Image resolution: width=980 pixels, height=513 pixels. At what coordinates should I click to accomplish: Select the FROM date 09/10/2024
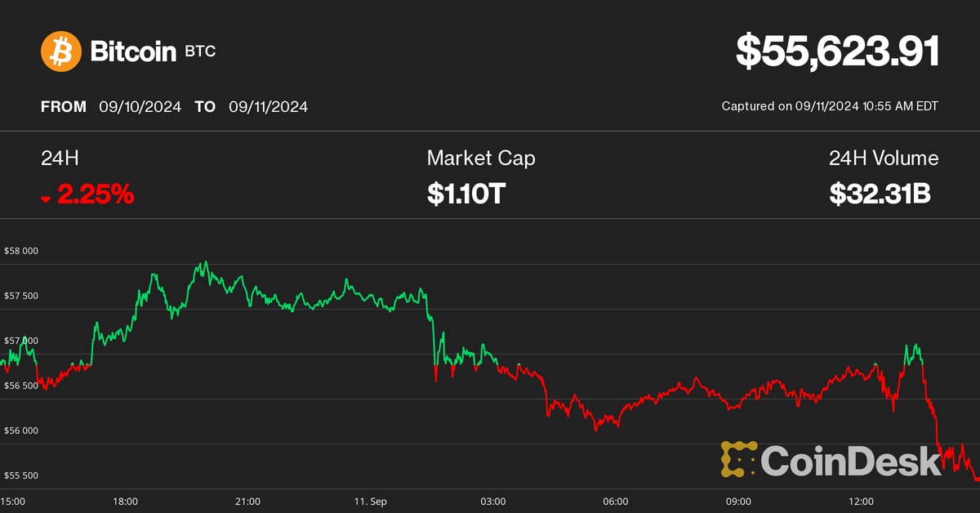tap(139, 107)
